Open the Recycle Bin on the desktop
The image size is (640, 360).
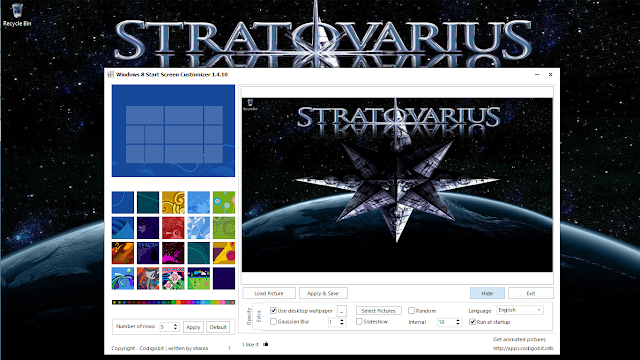point(17,15)
